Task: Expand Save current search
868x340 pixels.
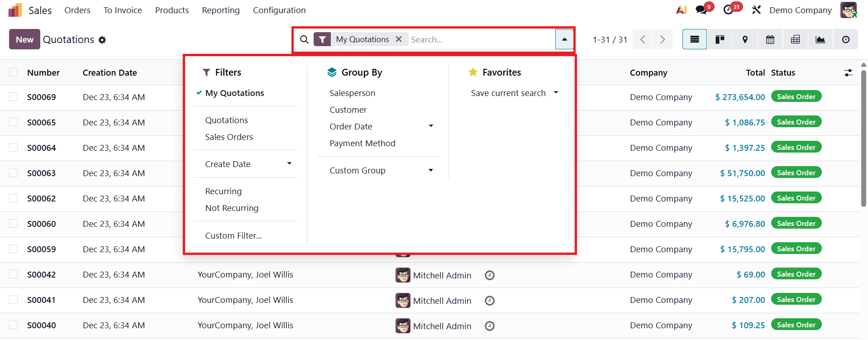Action: tap(514, 93)
